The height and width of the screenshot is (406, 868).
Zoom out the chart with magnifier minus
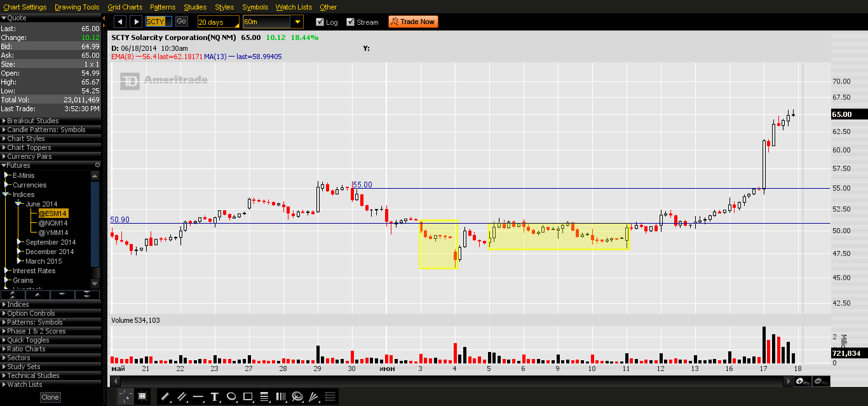click(820, 381)
